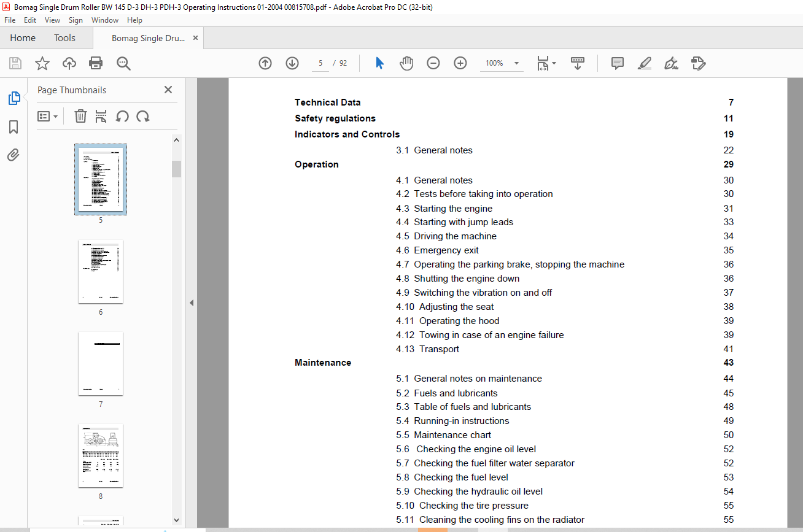Click 5.2 Fuels and lubricants entry
The width and height of the screenshot is (803, 532).
tap(447, 393)
